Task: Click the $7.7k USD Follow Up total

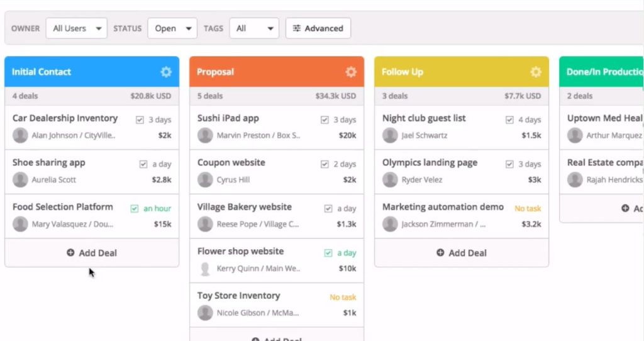Action: pos(523,96)
